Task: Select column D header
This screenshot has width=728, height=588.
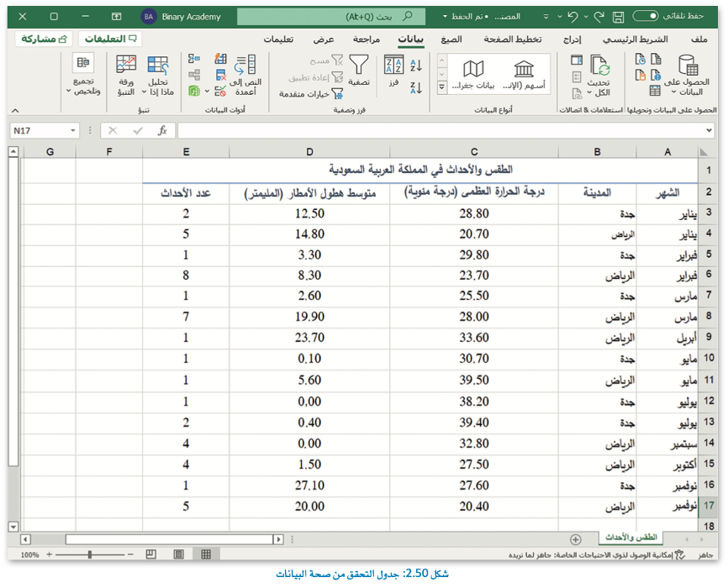Action: pos(309,152)
